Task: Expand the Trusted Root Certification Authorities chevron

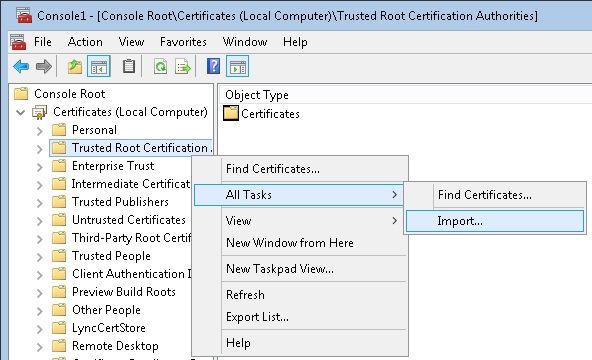Action: tap(40, 149)
